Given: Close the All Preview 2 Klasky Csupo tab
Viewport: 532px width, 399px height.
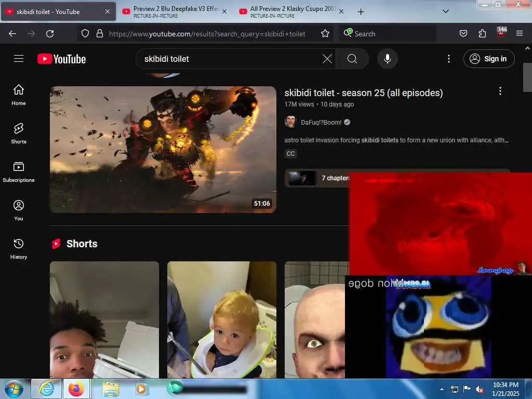Looking at the screenshot, I should [x=341, y=11].
